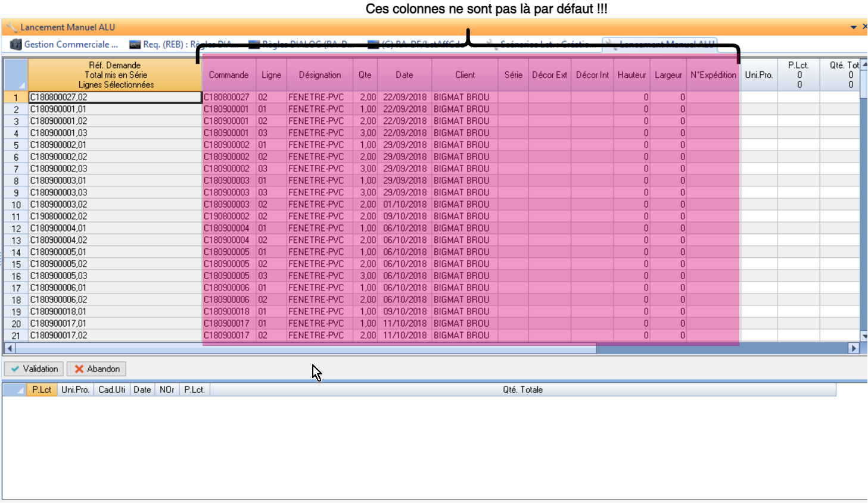Screen dimensions: 868x503
Task: Click the Gestion Commerciale tab icon
Action: coord(16,45)
